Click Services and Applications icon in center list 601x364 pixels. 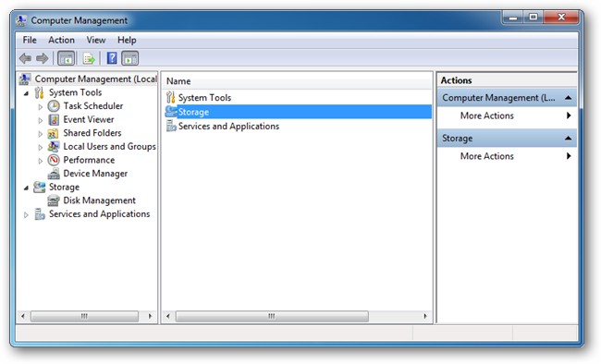(x=171, y=126)
